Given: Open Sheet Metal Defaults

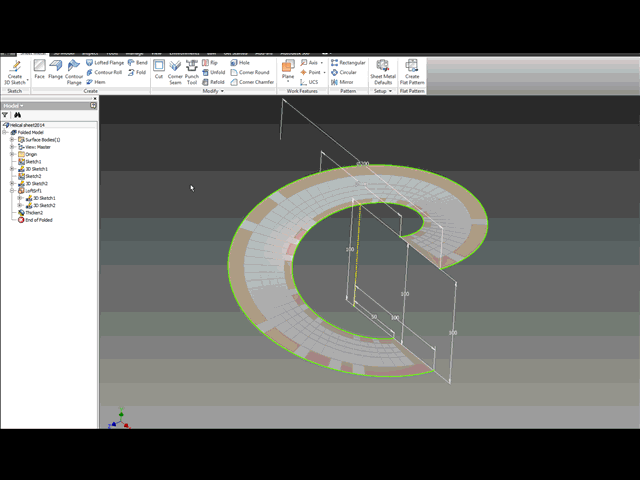Looking at the screenshot, I should (x=383, y=72).
